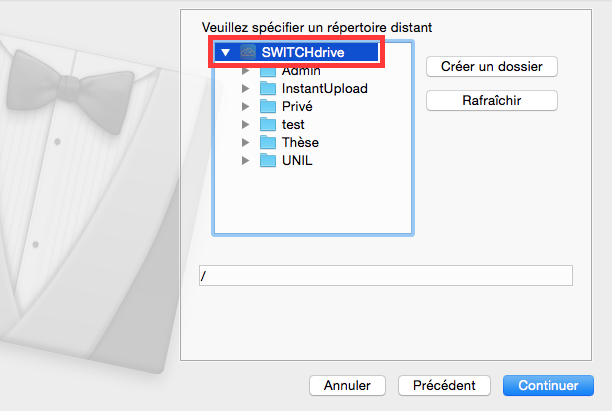Select the Admin folder name
The height and width of the screenshot is (411, 612).
301,72
